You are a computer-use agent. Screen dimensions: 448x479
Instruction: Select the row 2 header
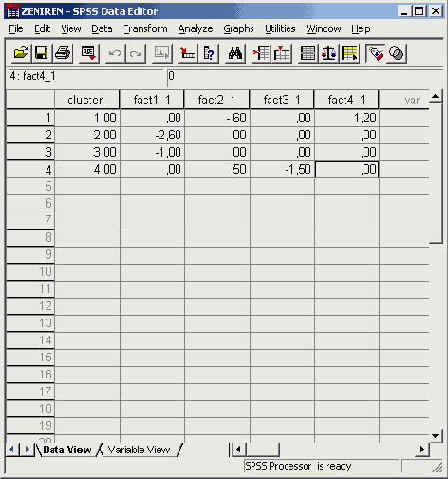[x=30, y=135]
